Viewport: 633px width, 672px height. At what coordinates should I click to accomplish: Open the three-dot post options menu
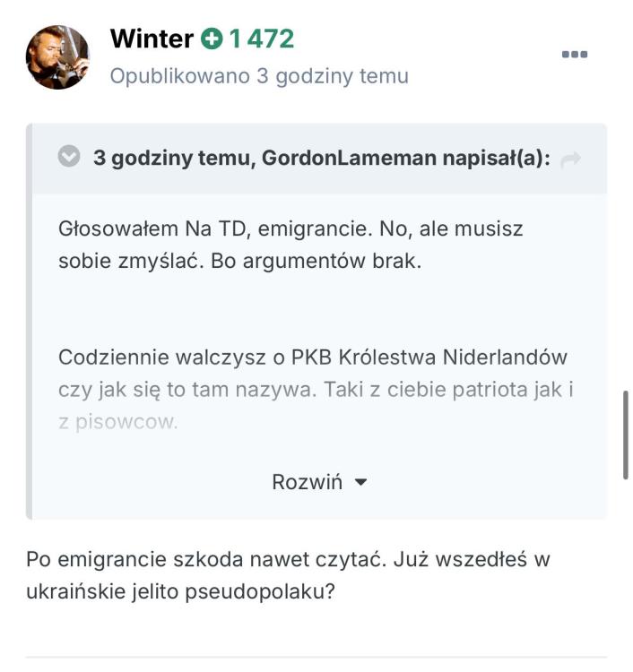(x=574, y=55)
